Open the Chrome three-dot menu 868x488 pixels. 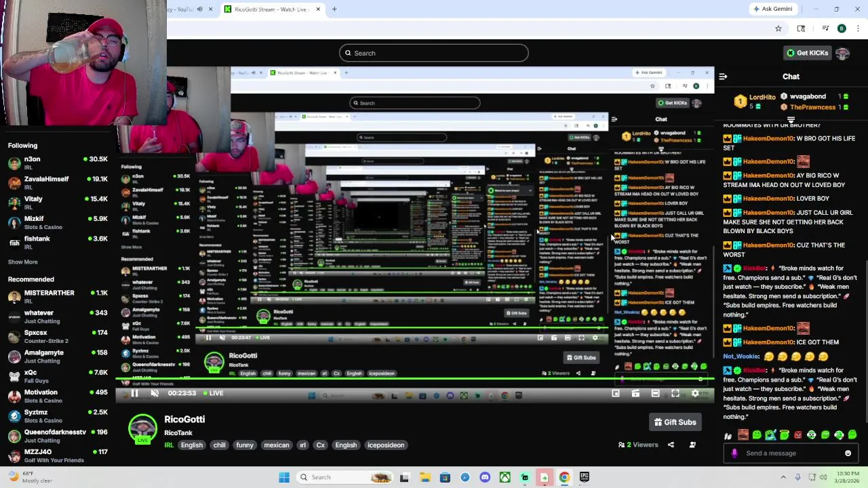tap(859, 28)
